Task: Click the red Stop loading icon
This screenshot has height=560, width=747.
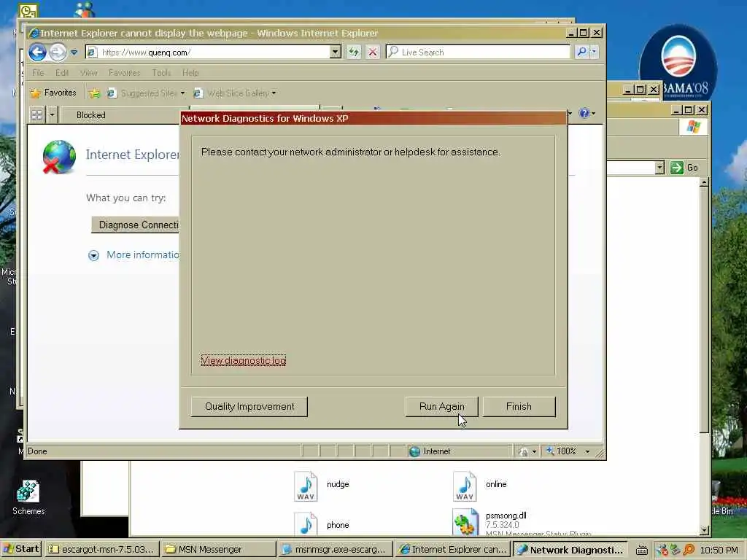Action: click(x=373, y=52)
